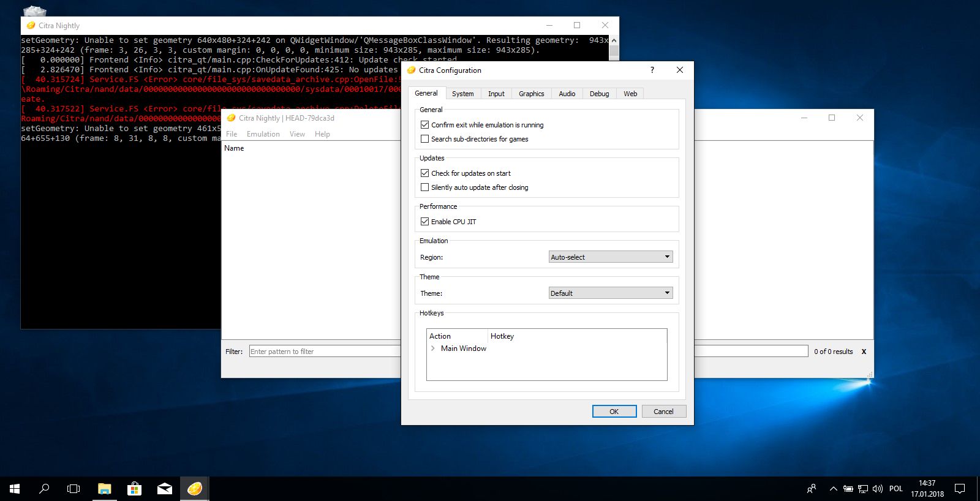Screen dimensions: 980x501
Task: Click the Citra icon in the HEAD-79dca3d window title
Action: (x=231, y=118)
